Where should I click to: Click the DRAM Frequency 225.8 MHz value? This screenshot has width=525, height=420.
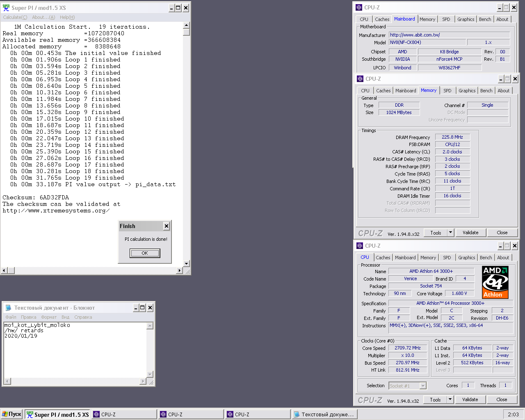[452, 137]
